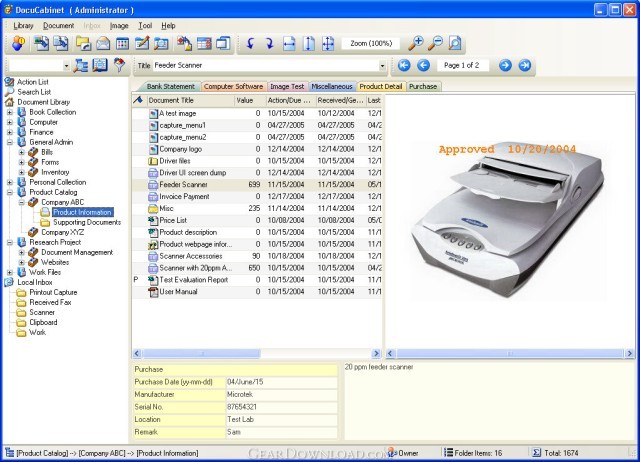Click the fit whole page arrows icon

(x=328, y=43)
